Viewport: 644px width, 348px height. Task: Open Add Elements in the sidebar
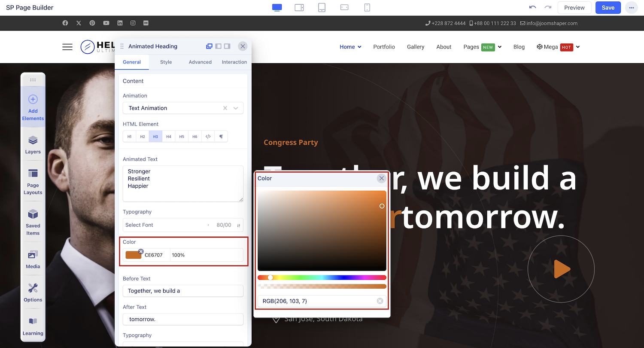tap(33, 107)
